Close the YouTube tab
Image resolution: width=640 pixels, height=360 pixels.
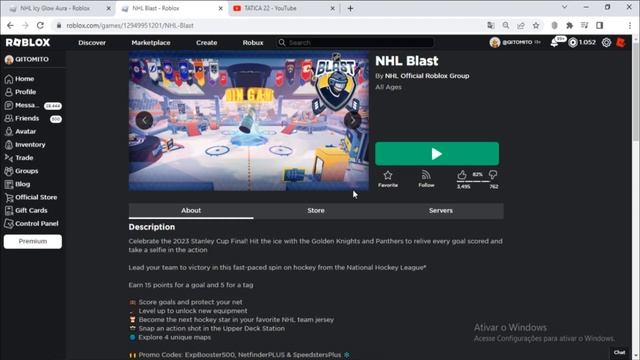pyautogui.click(x=333, y=9)
